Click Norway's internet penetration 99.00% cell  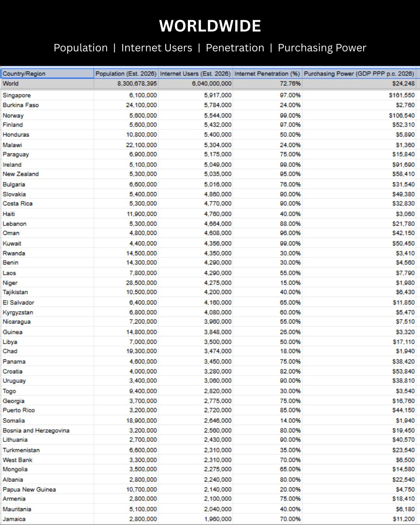pos(290,115)
